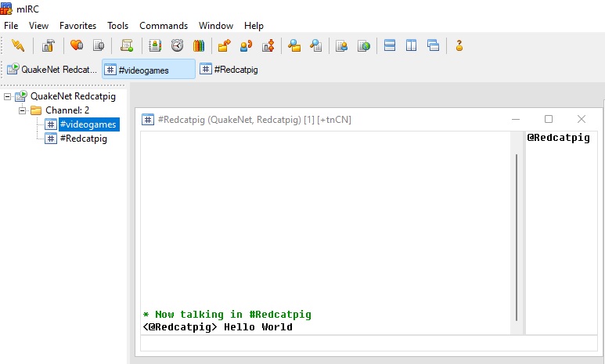Image resolution: width=605 pixels, height=364 pixels.
Task: Click the Hello World message line
Action: (x=218, y=327)
